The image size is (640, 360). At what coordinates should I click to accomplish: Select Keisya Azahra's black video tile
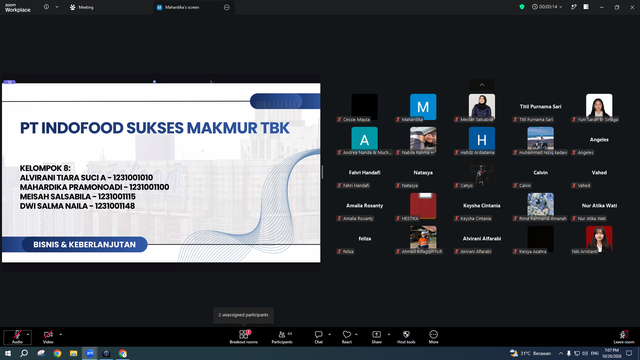coord(540,240)
